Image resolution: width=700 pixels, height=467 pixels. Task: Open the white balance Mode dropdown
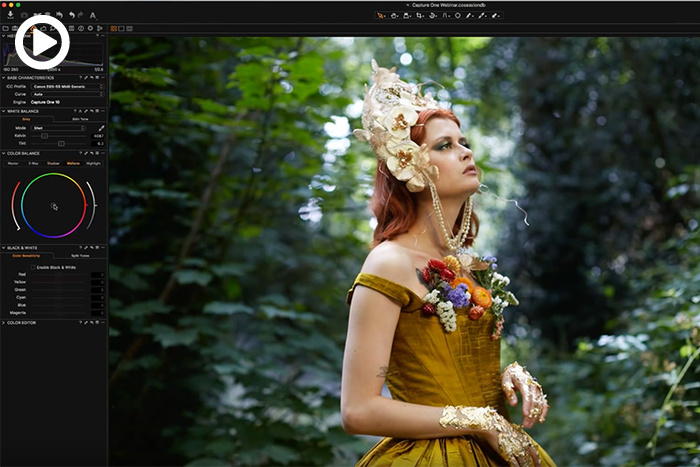click(58, 128)
